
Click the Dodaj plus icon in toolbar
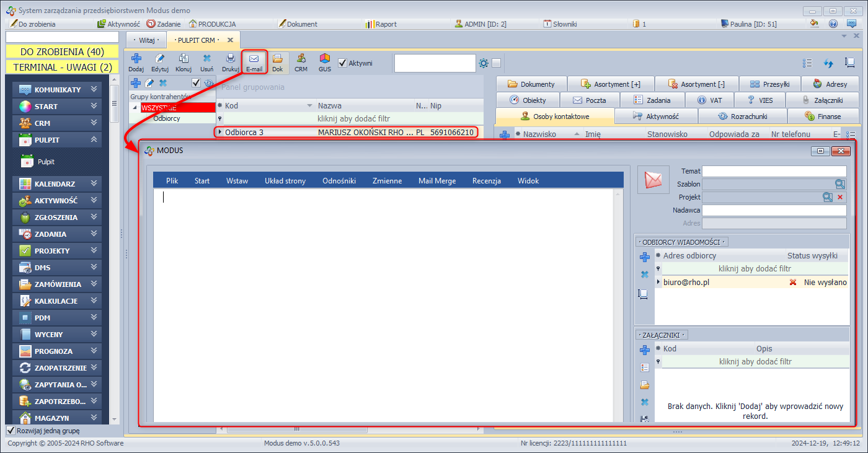point(136,62)
